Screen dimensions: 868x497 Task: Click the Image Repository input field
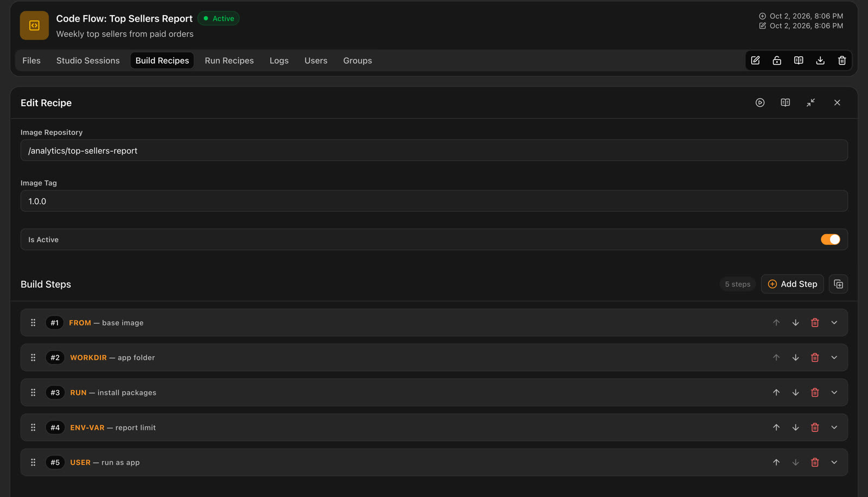coord(434,151)
